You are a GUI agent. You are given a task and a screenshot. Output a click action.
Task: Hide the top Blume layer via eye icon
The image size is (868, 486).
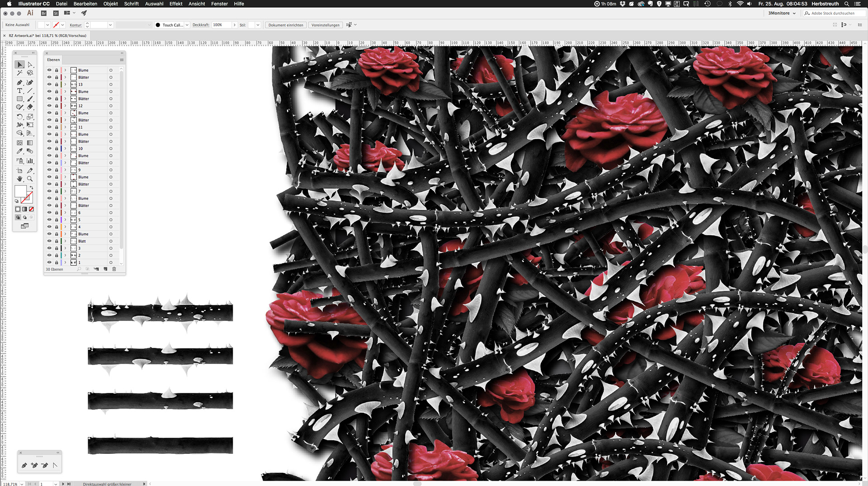[x=49, y=70]
